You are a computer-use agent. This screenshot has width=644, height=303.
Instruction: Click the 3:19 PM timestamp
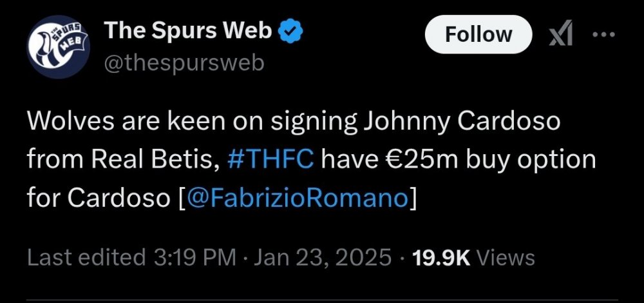[193, 258]
